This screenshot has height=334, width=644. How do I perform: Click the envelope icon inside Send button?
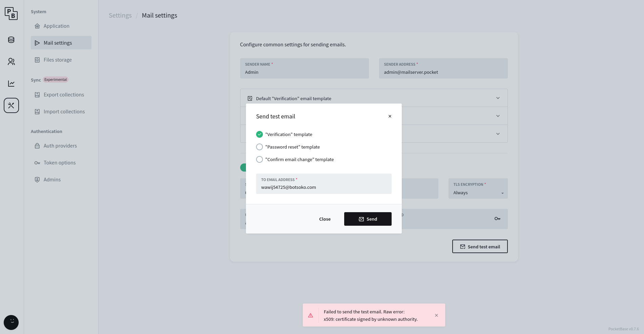coord(360,219)
